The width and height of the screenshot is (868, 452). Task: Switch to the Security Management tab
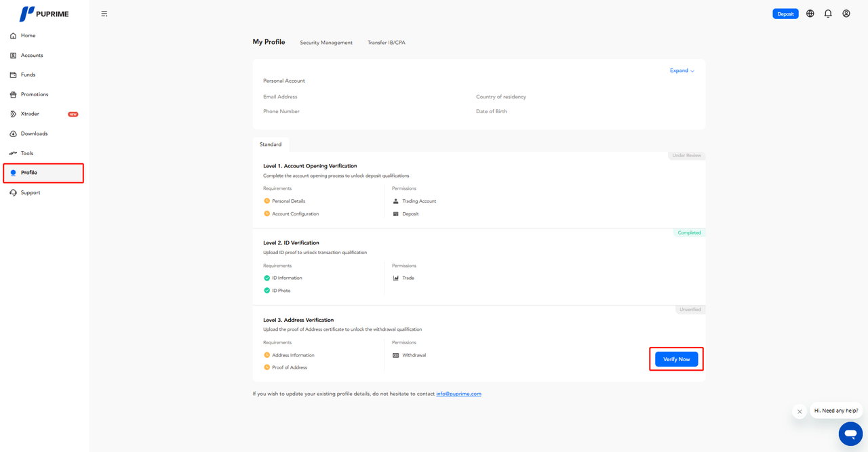[x=326, y=43]
